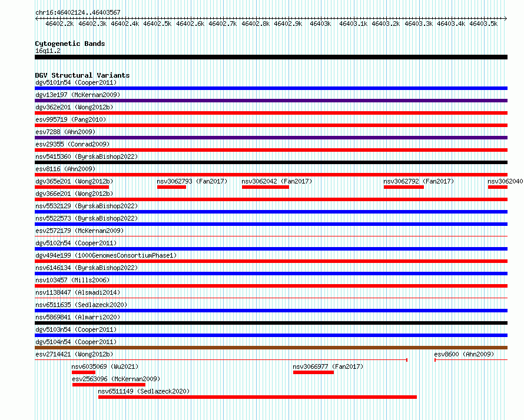Viewport: 524px width, 420px height.
Task: Click nsv6511635 (Sedlazeck2020) label
Action: point(81,305)
